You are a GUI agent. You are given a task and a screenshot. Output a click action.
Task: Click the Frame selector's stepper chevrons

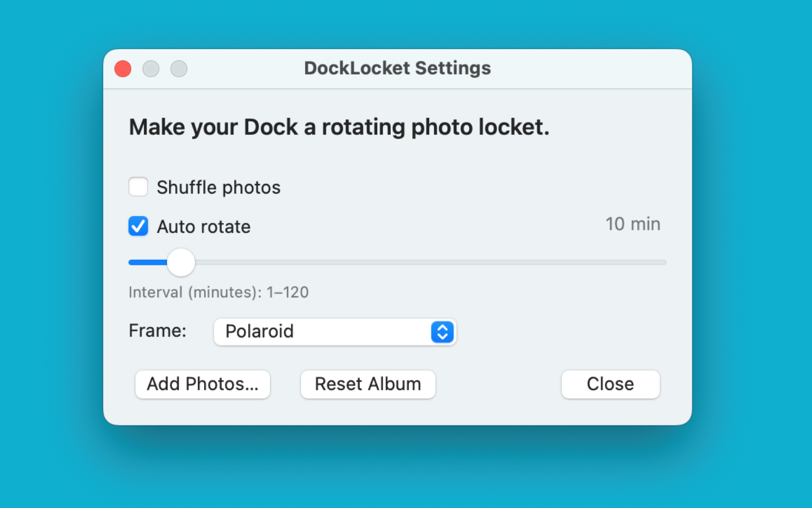[x=443, y=332]
